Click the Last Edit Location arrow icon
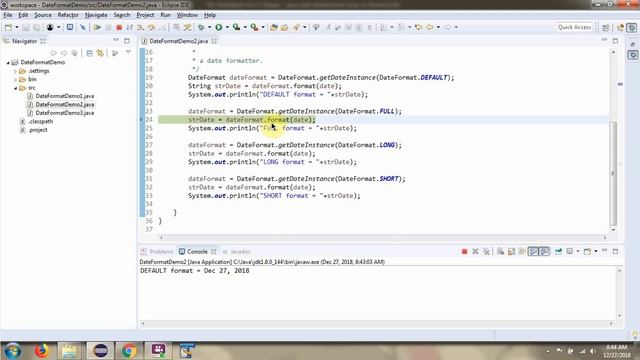 [418, 27]
